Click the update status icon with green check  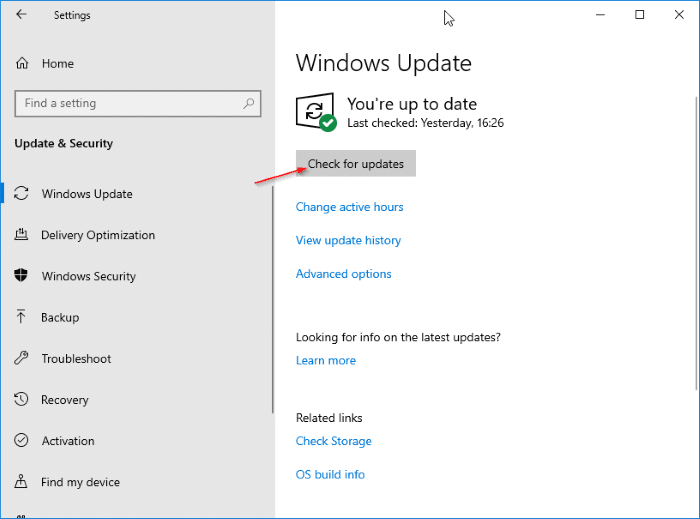(316, 112)
